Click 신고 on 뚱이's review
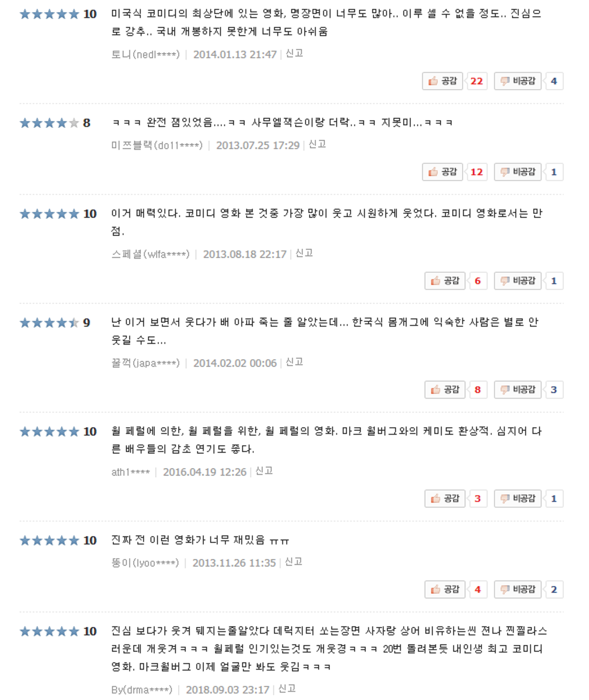 tap(293, 562)
